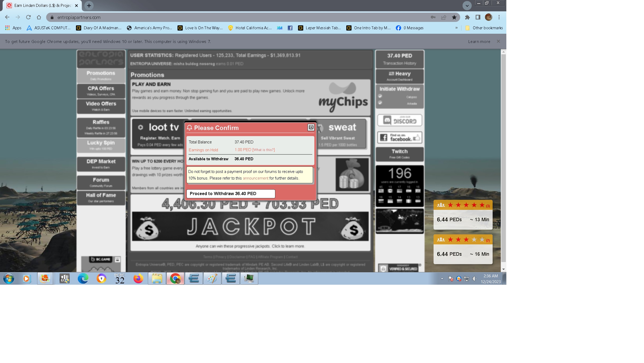Open a new browser tab
The height and width of the screenshot is (363, 644).
89,5
